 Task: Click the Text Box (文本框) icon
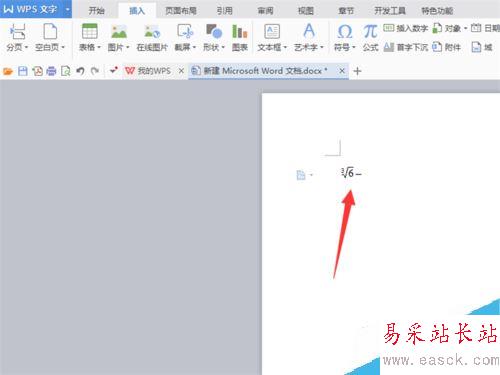(x=272, y=32)
